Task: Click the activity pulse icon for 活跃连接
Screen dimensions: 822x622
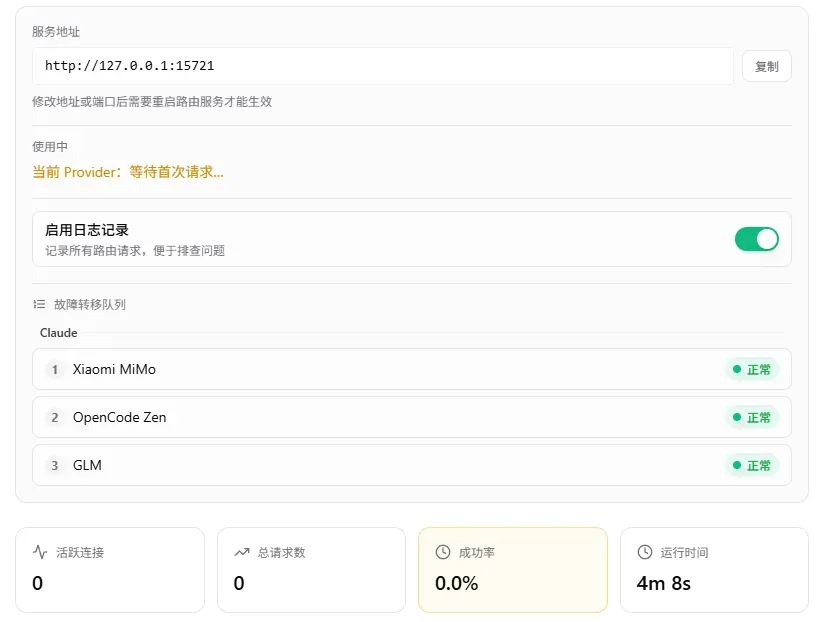Action: point(40,552)
